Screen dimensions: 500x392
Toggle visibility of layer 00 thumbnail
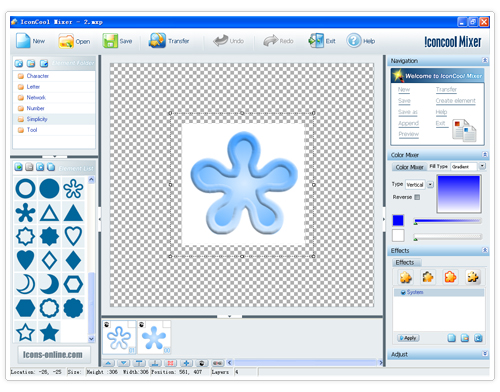pos(142,324)
